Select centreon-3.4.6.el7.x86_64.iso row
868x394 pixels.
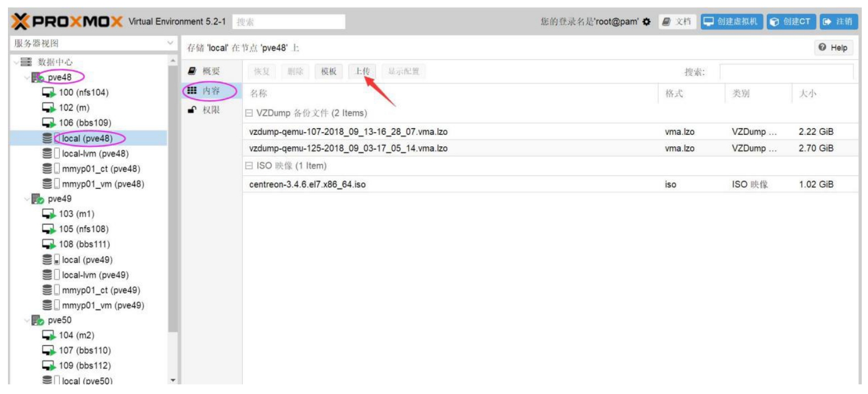pos(550,184)
